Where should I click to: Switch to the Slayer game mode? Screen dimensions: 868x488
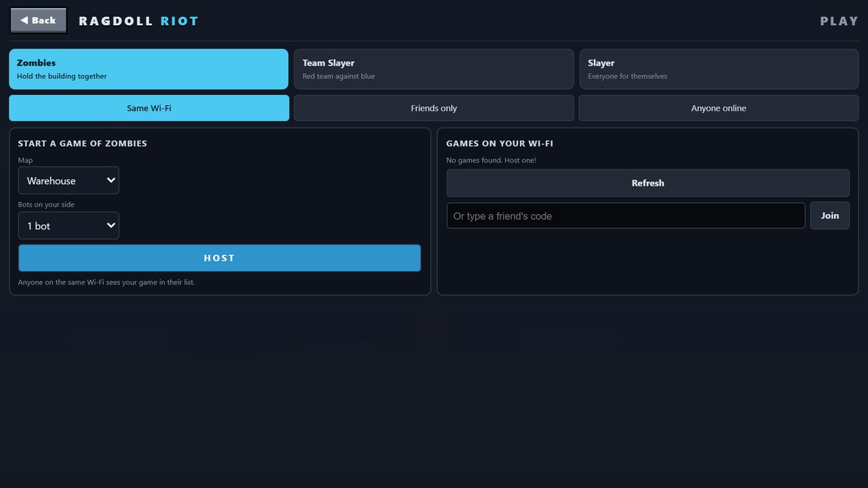coord(719,69)
